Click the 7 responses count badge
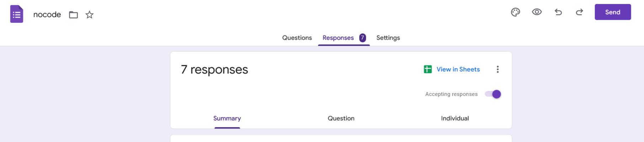Screen dimensions: 644x142 coord(363,38)
